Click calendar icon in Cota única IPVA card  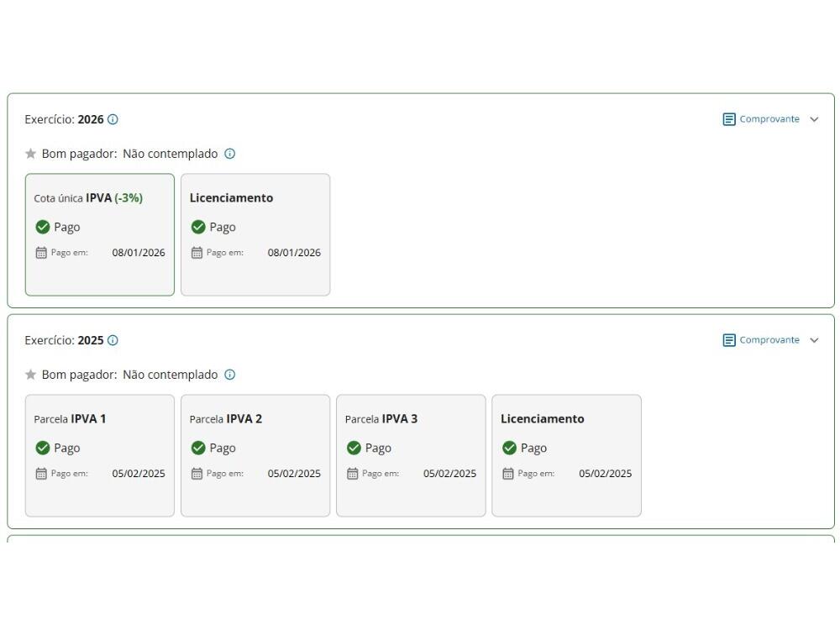pos(41,253)
